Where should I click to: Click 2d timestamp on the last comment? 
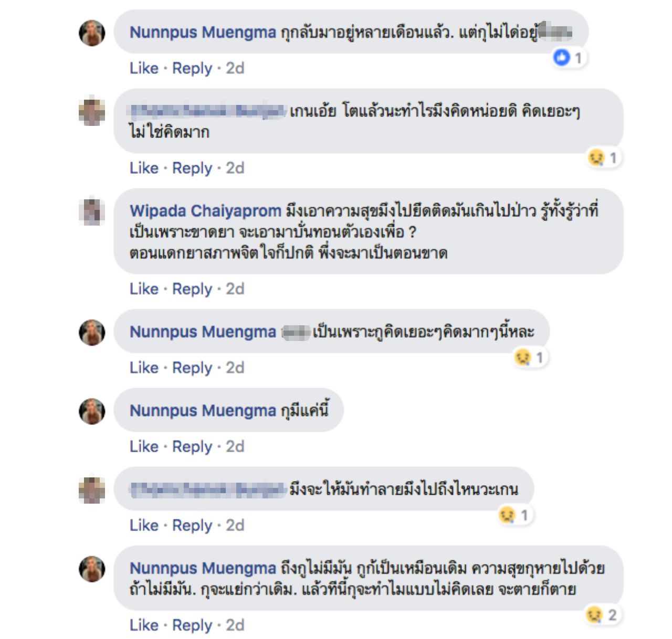point(235,625)
